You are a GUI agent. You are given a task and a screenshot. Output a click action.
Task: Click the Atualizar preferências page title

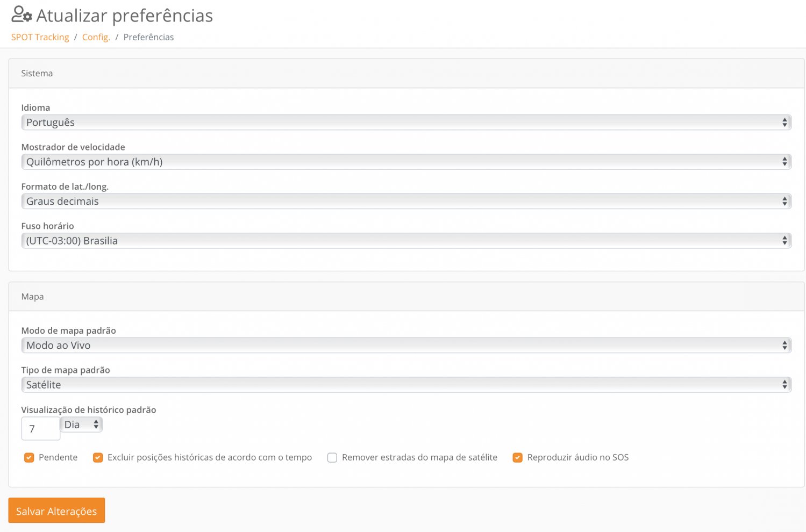[124, 16]
